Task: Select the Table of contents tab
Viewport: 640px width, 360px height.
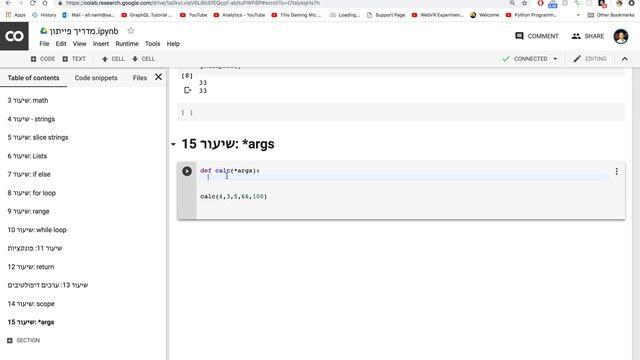Action: pos(33,78)
